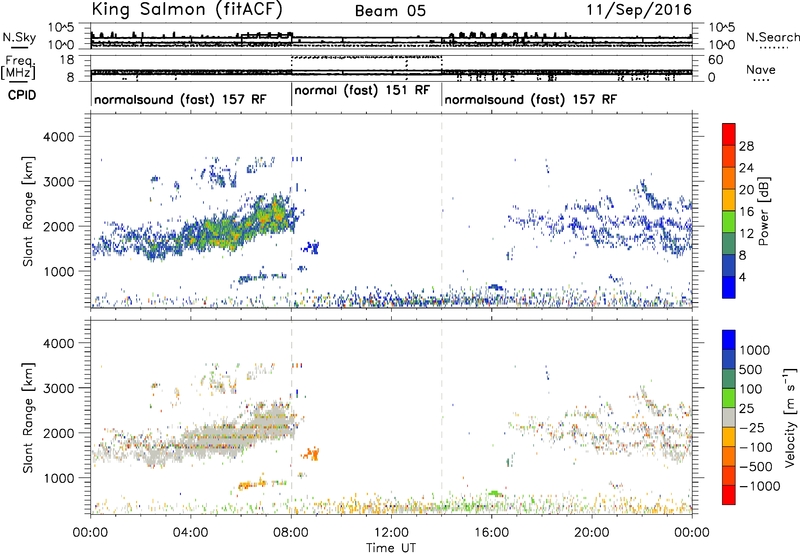This screenshot has height=554, width=800.
Task: Click the red bottom of the velocity colorbar
Action: coord(729,495)
